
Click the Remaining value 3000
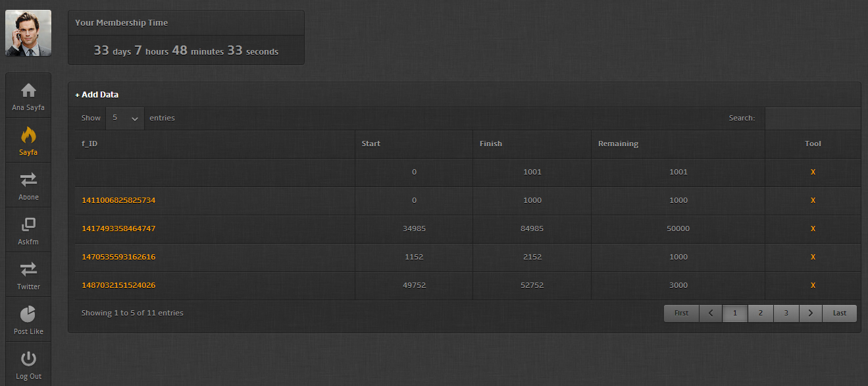tap(678, 285)
